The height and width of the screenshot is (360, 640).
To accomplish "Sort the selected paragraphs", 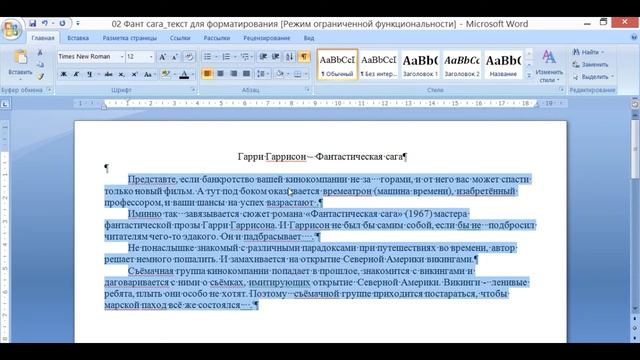I will click(x=289, y=57).
